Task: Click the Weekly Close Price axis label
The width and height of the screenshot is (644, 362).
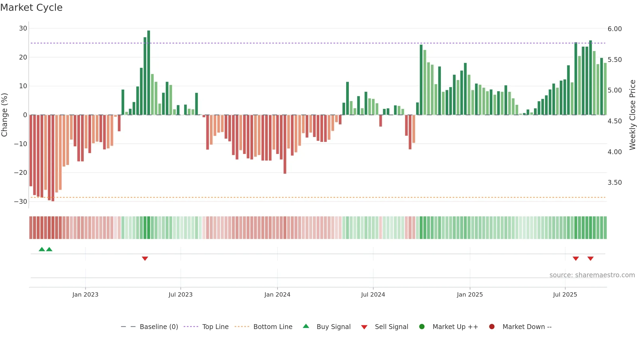Action: click(632, 115)
